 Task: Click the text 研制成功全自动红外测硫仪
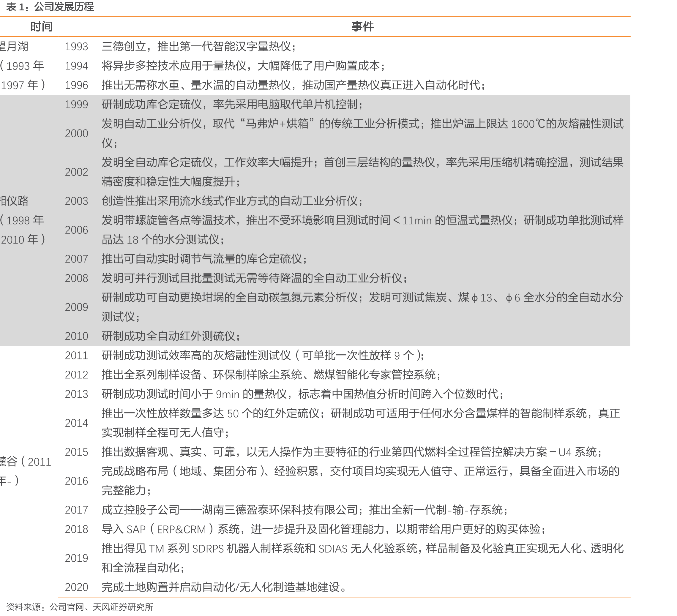(x=168, y=336)
